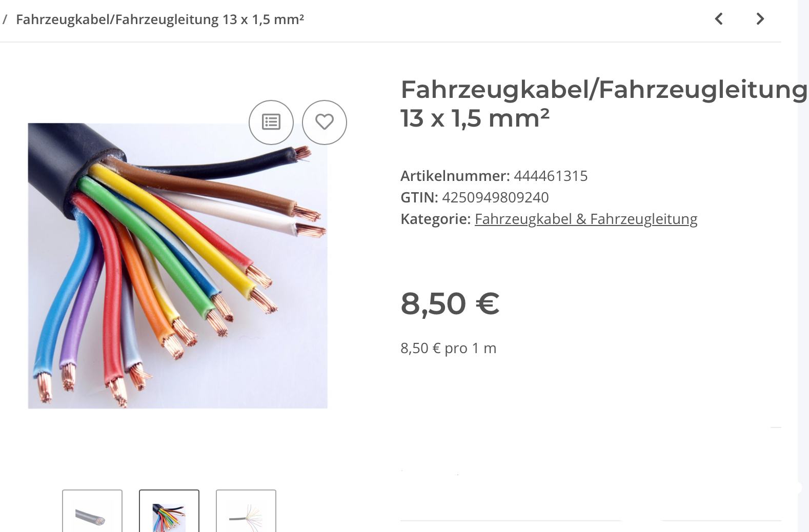Select the colorful multi-wire cable thumbnail
809x532 pixels.
pyautogui.click(x=169, y=511)
